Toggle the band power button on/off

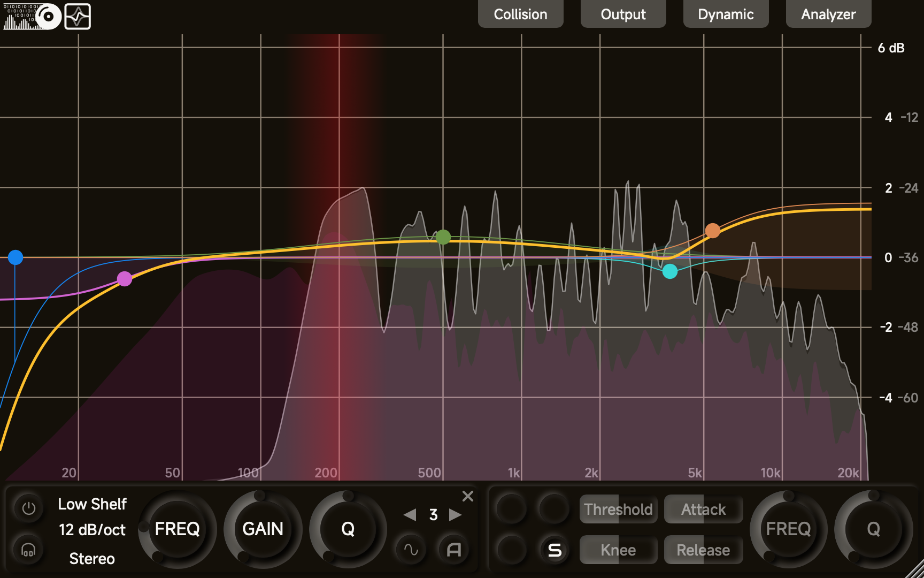[28, 508]
